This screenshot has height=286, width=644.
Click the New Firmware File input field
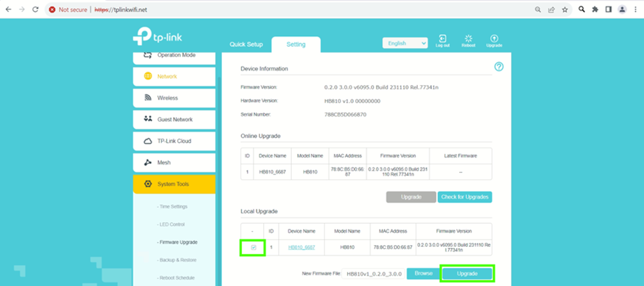[x=373, y=274]
